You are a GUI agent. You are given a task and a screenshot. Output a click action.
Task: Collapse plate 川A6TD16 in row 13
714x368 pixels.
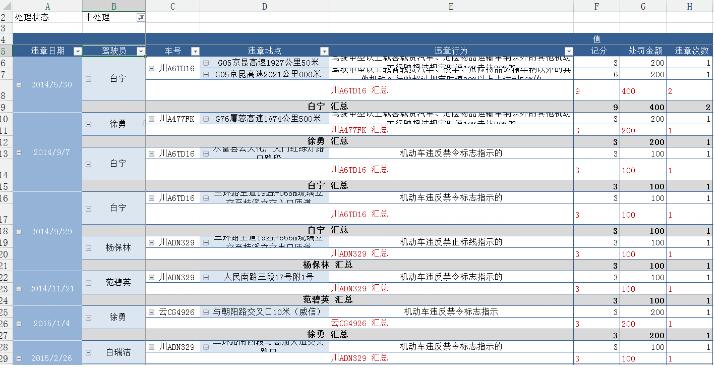[152, 154]
